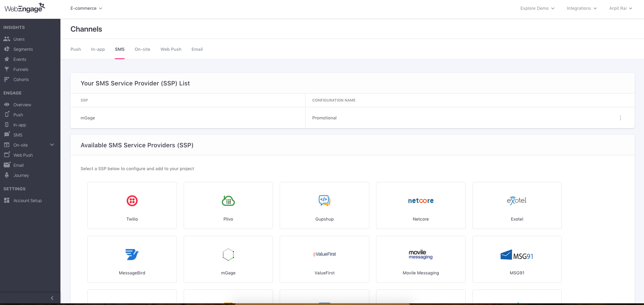Click the Events star icon

tap(7, 59)
